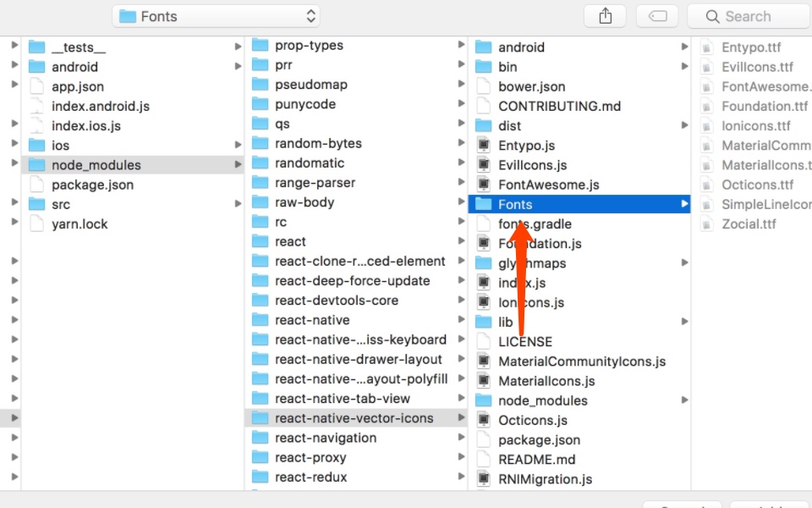The image size is (812, 508).
Task: Click the react-redux folder icon
Action: (260, 477)
